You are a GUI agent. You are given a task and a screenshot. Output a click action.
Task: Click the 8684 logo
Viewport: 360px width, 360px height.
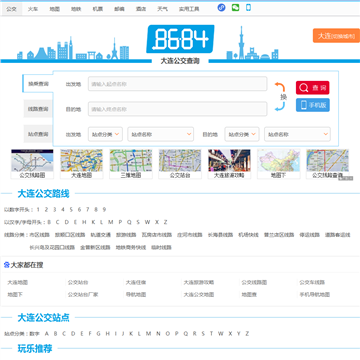(x=180, y=39)
